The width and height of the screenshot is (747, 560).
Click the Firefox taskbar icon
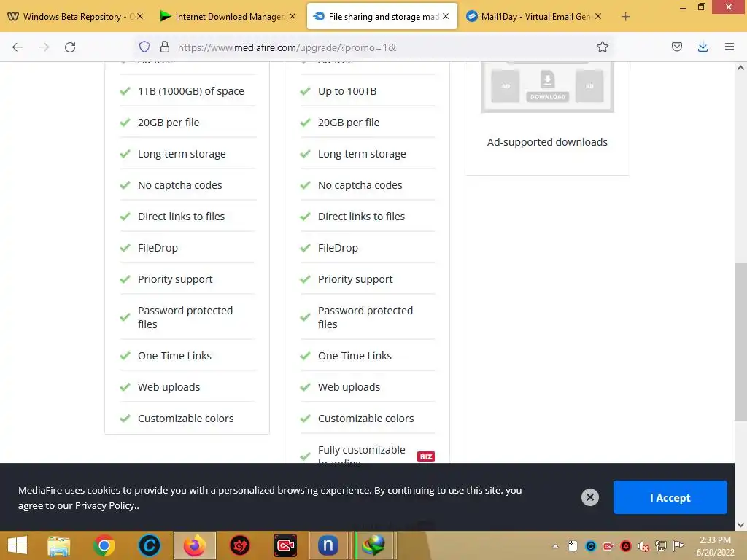pos(194,545)
